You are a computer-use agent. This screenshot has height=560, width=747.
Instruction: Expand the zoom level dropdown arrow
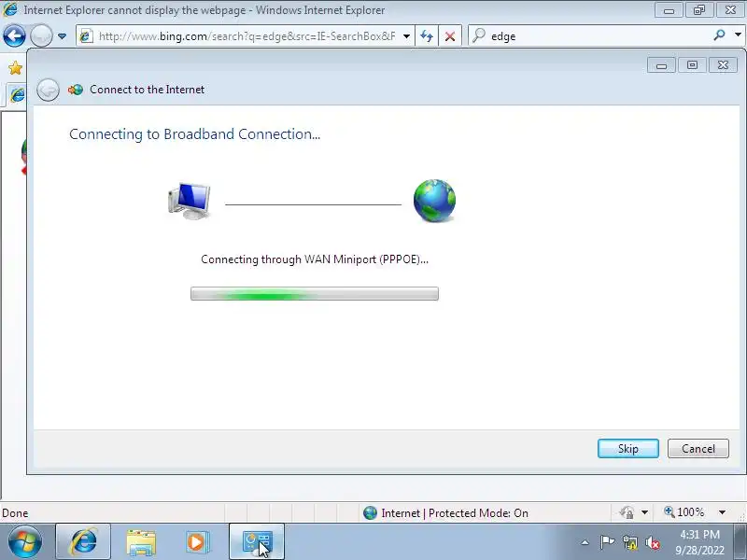click(722, 512)
